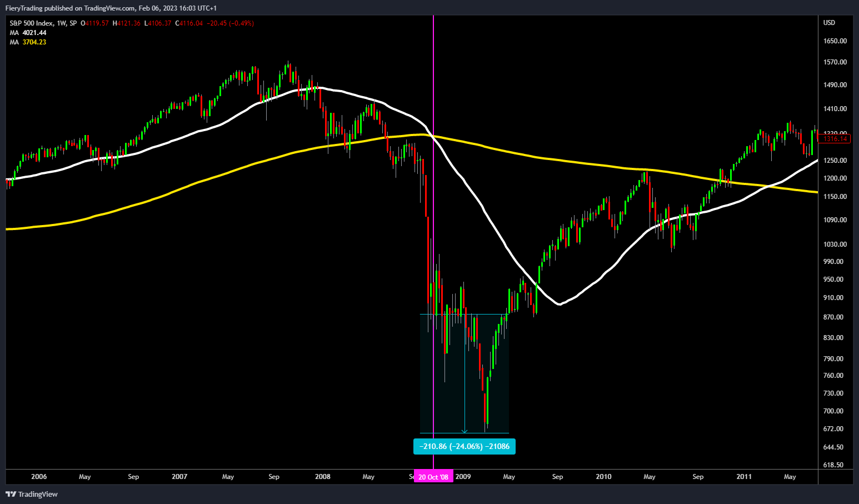
Task: Click the USD currency label
Action: (829, 23)
